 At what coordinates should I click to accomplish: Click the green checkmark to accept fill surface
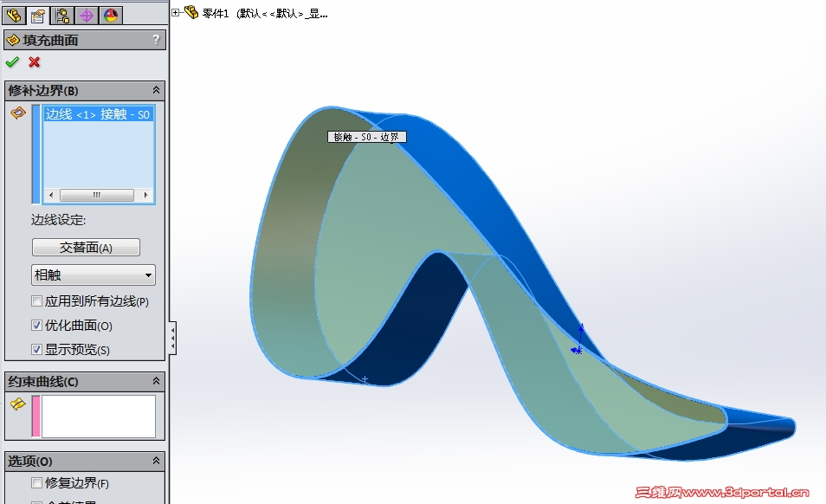tap(12, 62)
